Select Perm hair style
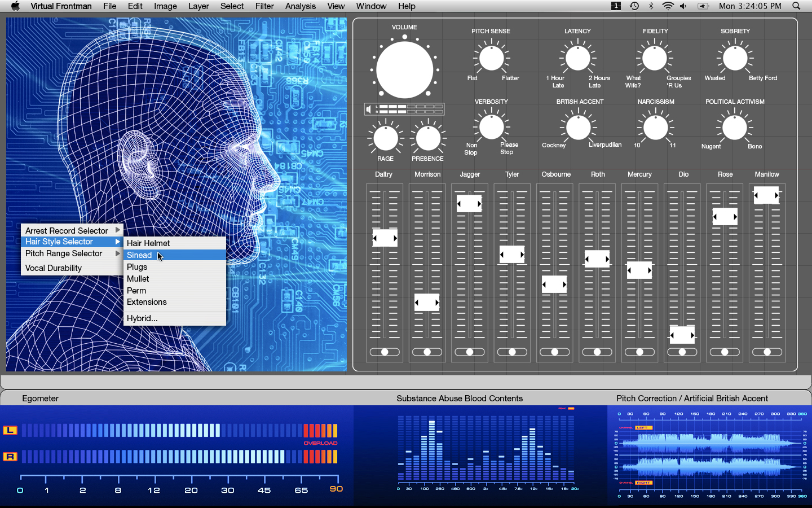The width and height of the screenshot is (812, 508). 175,291
